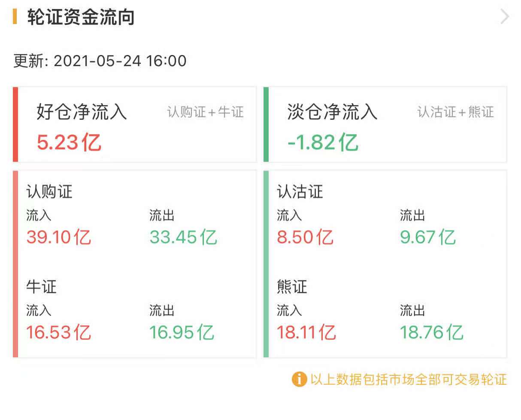Tap the 认购证 inflow 39.10亿 figure
This screenshot has width=521, height=420.
tap(59, 237)
